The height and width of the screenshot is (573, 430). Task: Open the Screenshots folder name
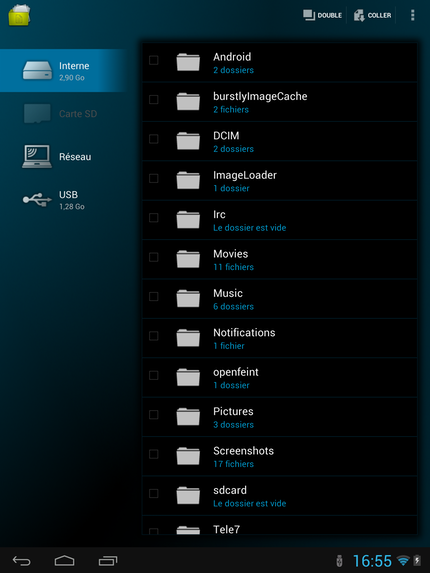pos(243,451)
